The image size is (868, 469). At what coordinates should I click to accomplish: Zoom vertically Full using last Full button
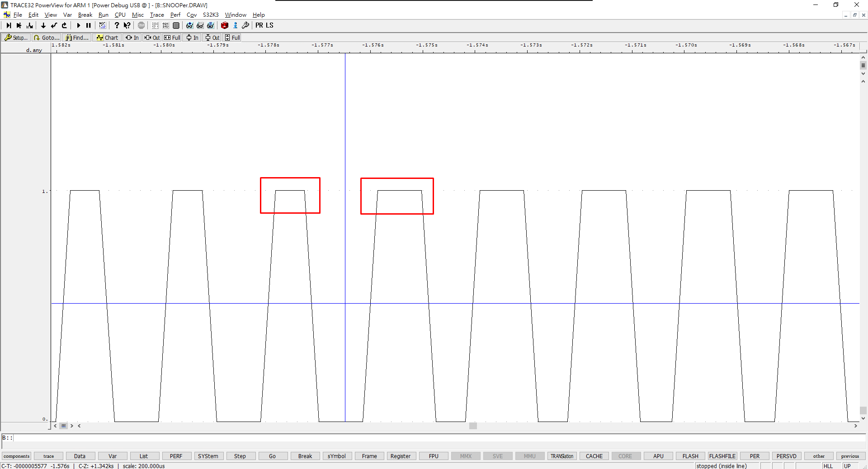point(232,38)
